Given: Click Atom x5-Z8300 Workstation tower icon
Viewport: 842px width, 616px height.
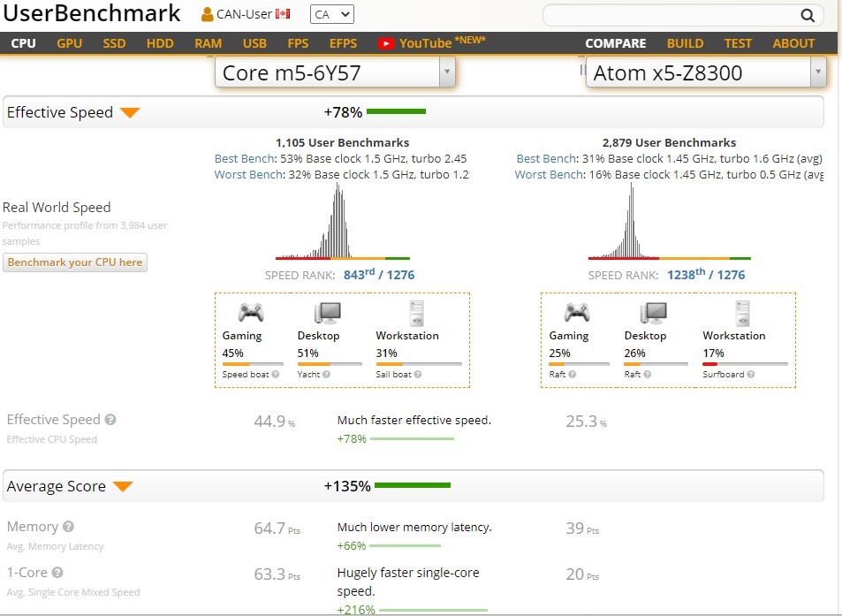Looking at the screenshot, I should click(742, 313).
